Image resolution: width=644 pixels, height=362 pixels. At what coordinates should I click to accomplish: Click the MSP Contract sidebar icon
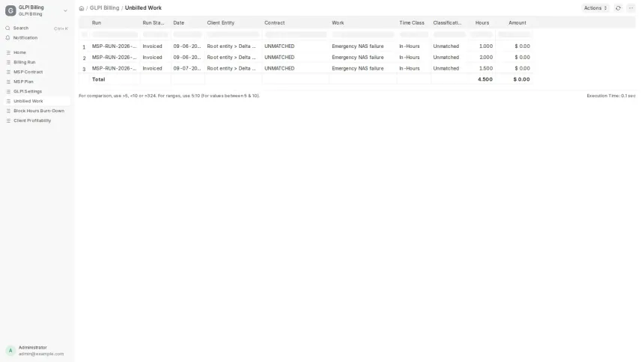tap(8, 72)
